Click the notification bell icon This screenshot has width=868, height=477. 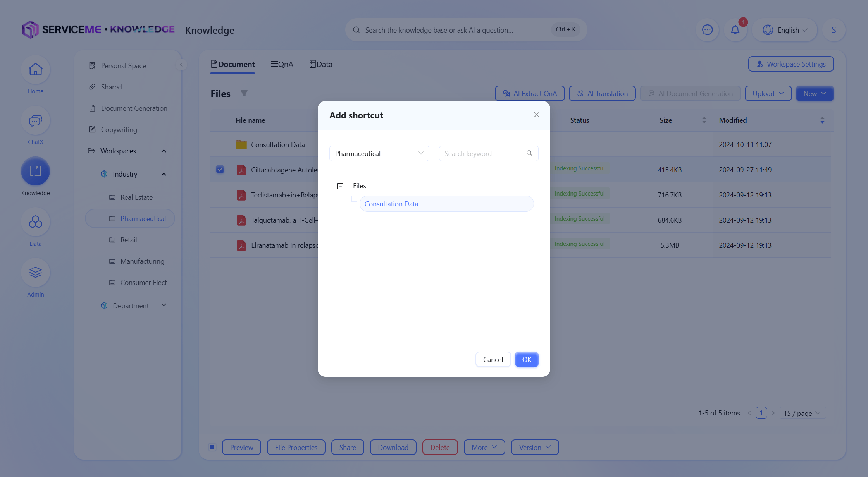coord(735,30)
